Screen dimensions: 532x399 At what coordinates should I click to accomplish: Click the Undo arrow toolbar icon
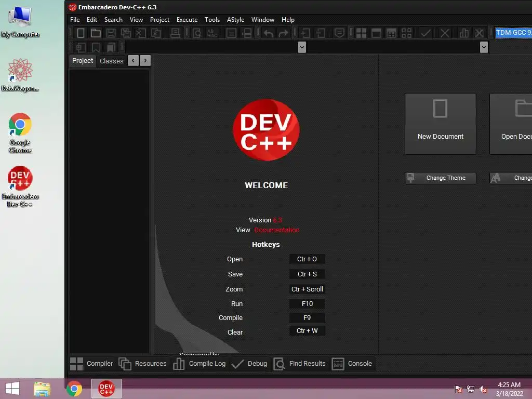tap(269, 33)
